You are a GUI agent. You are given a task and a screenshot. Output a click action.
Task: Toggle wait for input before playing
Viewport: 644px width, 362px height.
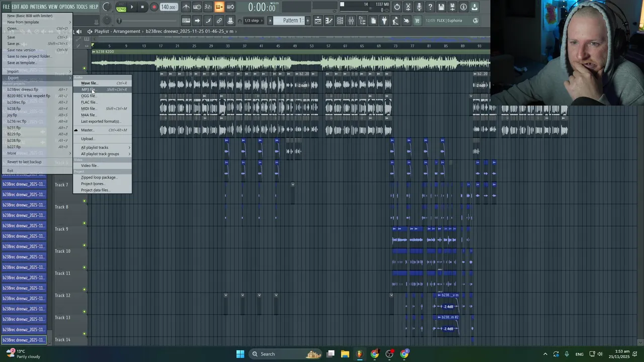(197, 7)
